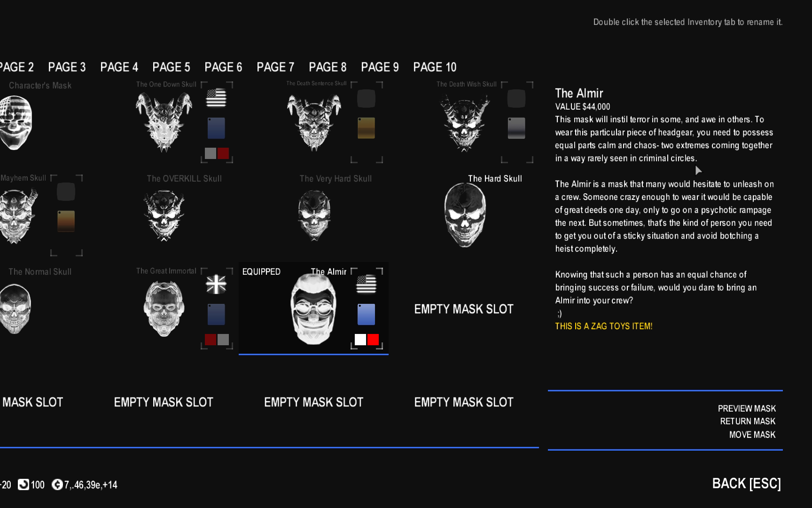Switch to PAGE 2 tab
Image resolution: width=812 pixels, height=508 pixels.
point(16,67)
